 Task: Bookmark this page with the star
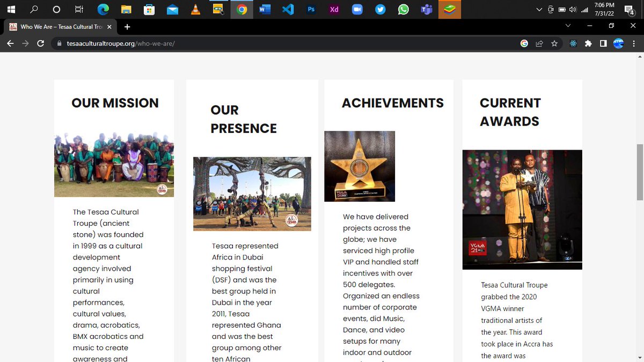coord(554,43)
